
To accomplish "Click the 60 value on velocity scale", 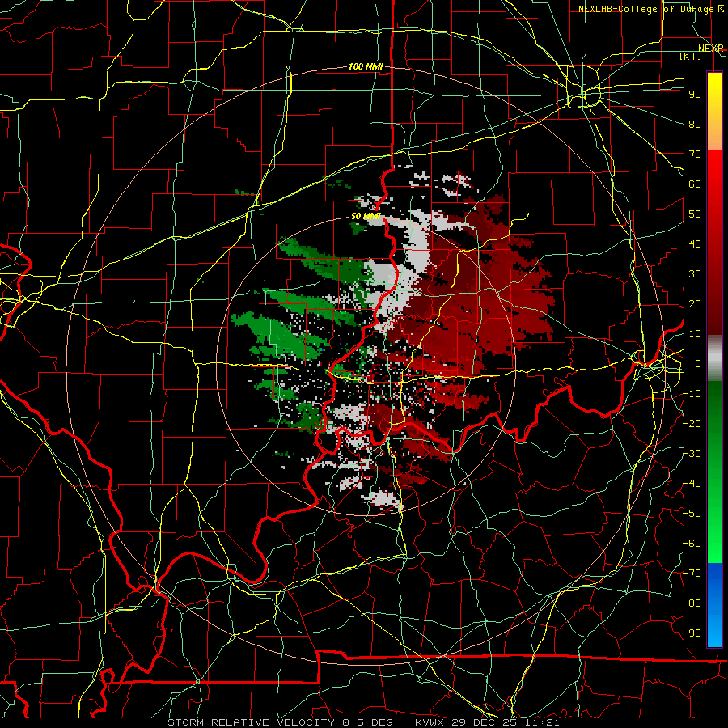I will pos(695,184).
